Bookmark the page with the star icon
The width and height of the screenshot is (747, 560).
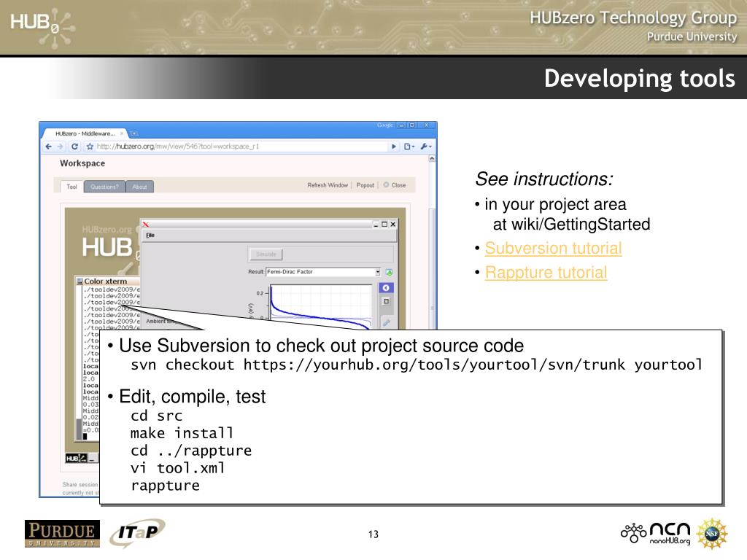90,147
